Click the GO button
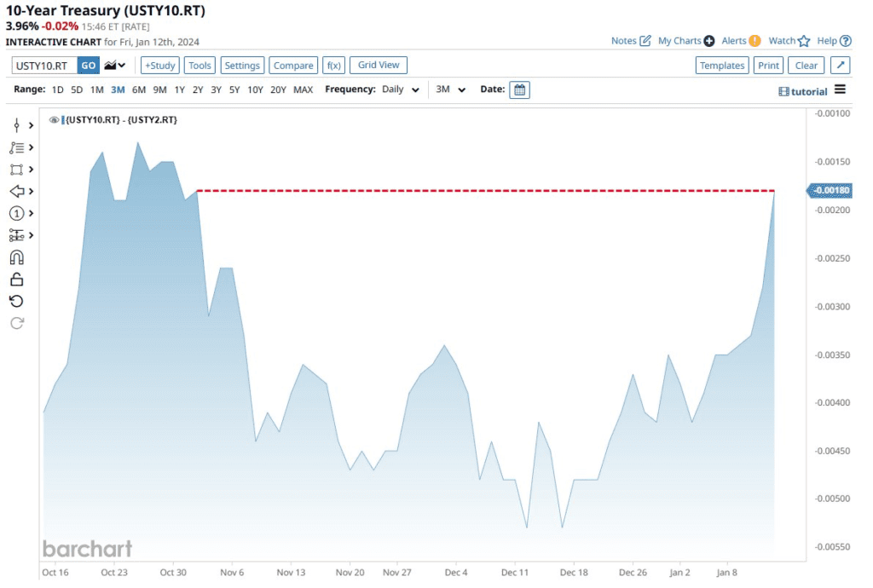This screenshot has width=873, height=588. tap(89, 66)
